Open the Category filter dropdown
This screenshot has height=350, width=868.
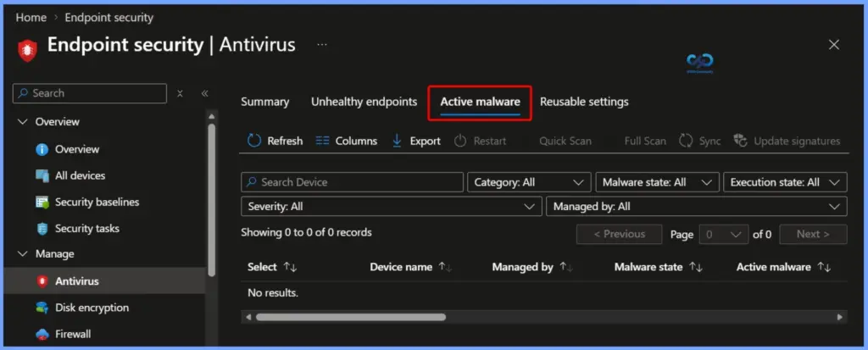[x=529, y=182]
